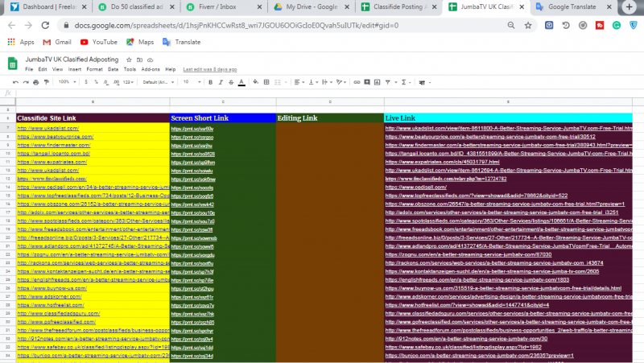Decrease decimal places

(x=106, y=82)
